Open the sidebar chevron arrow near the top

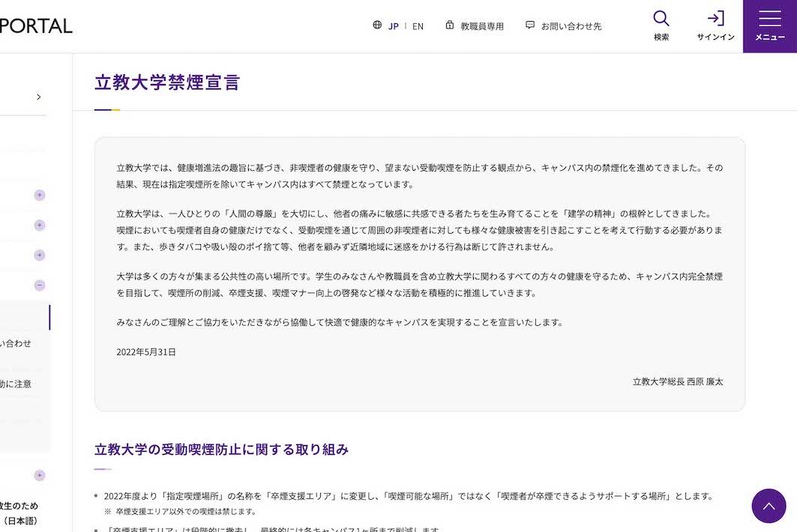tap(38, 97)
